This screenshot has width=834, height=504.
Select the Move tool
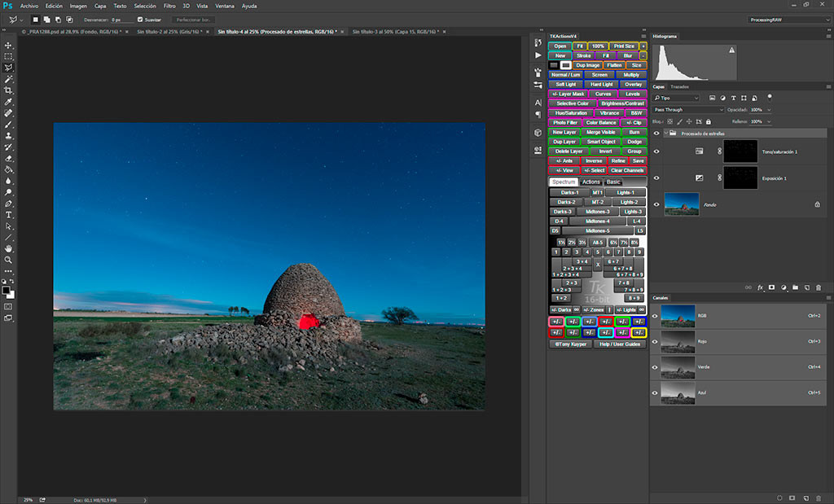[8, 45]
